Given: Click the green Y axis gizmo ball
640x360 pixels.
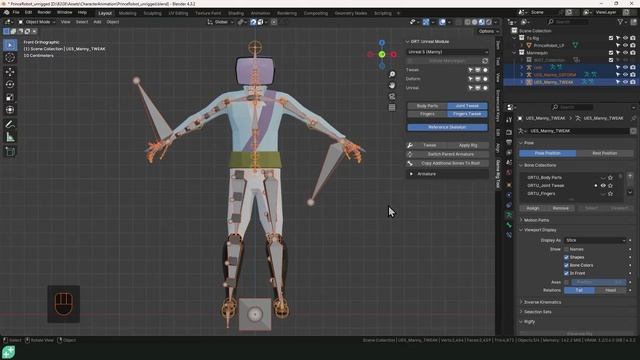Looking at the screenshot, I should click(382, 54).
